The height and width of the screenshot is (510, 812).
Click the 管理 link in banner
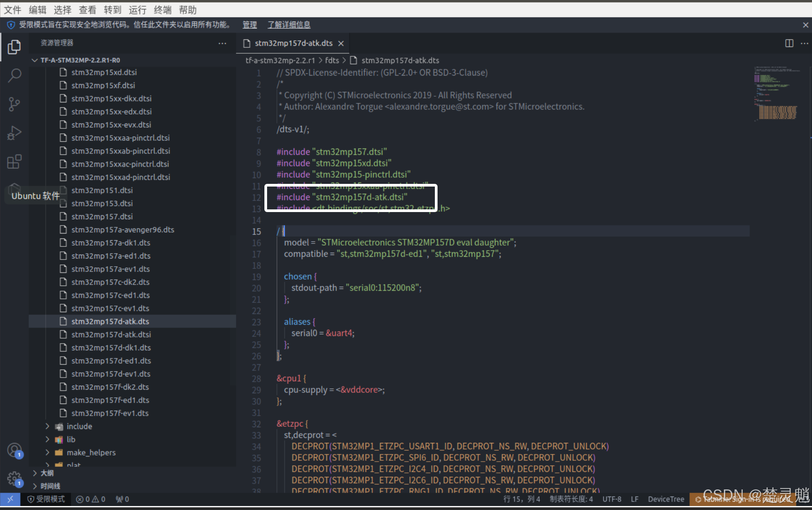pyautogui.click(x=250, y=25)
